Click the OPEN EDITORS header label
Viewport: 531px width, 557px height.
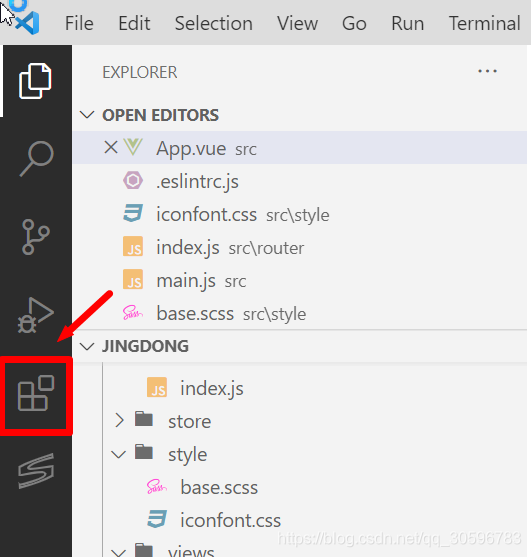161,115
